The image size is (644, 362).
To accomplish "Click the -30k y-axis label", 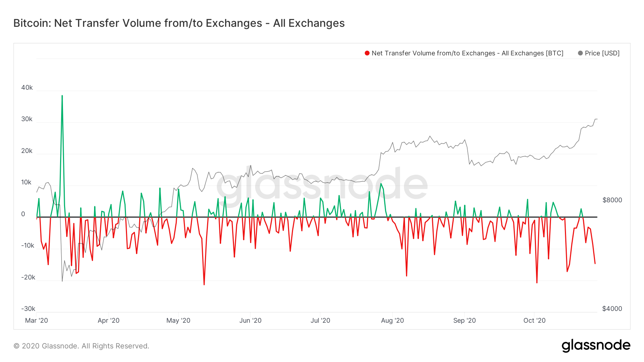I will tap(28, 309).
